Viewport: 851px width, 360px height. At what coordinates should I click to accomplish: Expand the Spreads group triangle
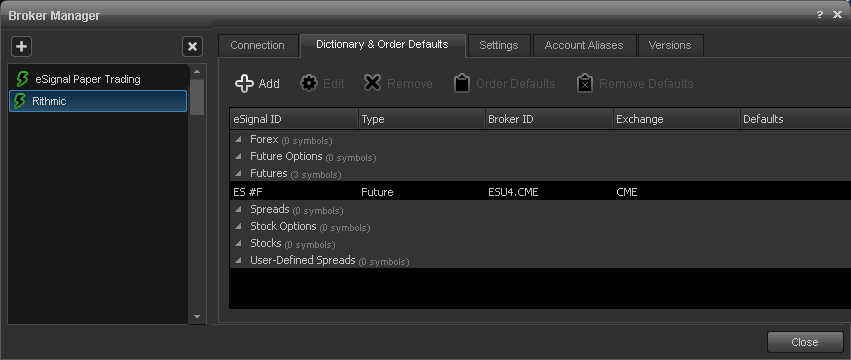point(238,210)
